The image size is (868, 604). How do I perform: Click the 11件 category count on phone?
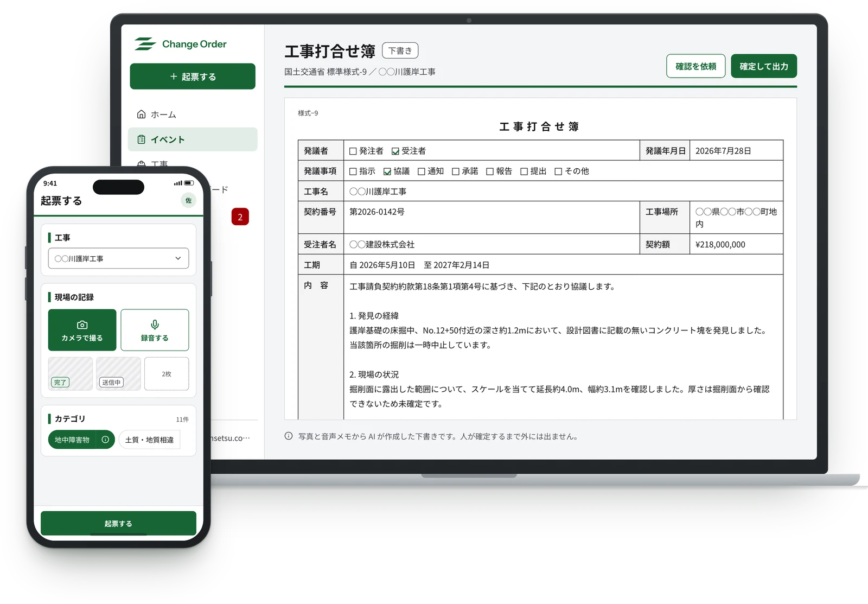click(x=182, y=419)
